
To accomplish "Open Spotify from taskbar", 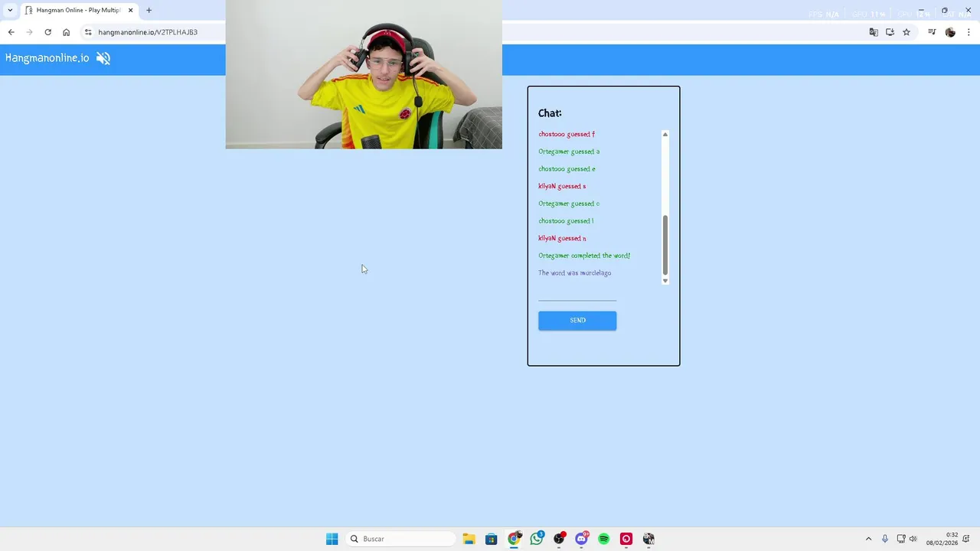I will tap(604, 539).
